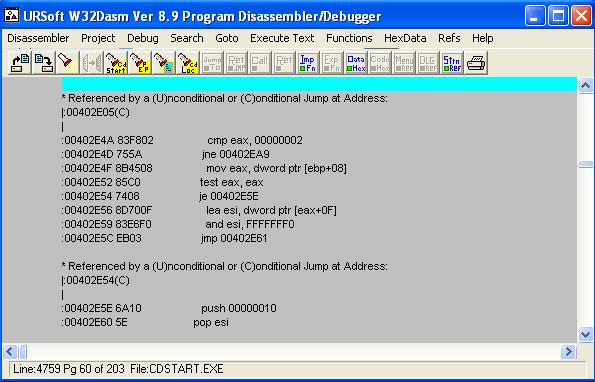Show the Strn Ref string references
Image resolution: width=595 pixels, height=382 pixels.
pyautogui.click(x=452, y=63)
